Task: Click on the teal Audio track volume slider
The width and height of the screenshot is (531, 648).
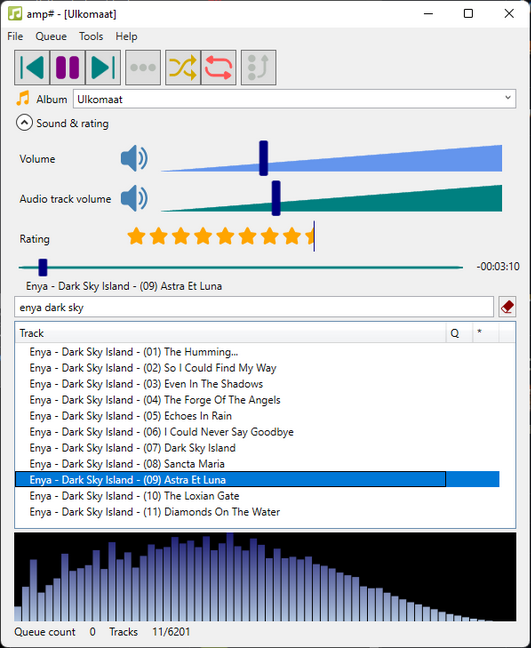Action: 331,198
